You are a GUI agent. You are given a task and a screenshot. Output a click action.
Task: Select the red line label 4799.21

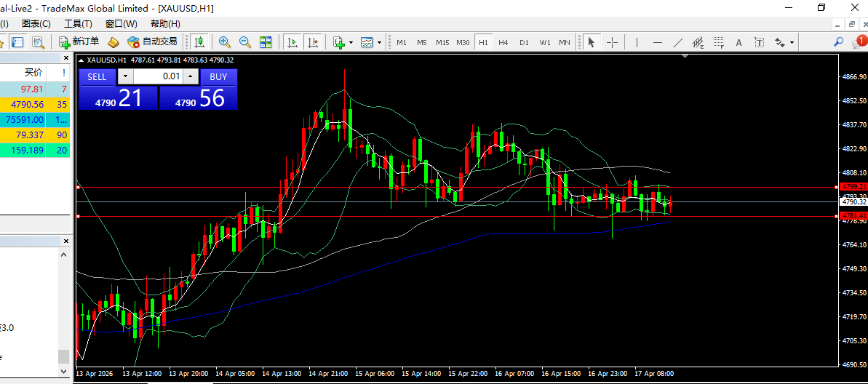853,187
